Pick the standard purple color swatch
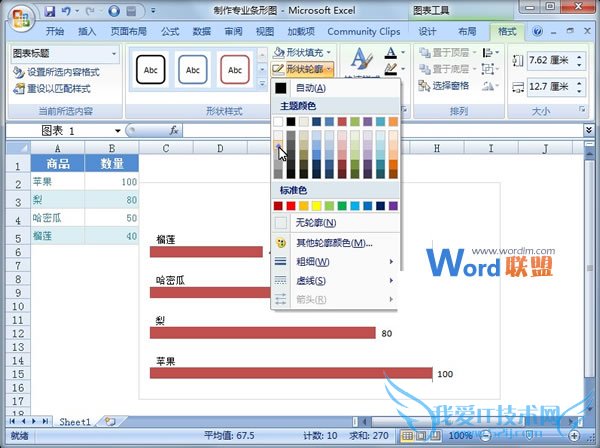Screen dimensions: 600x448 [393, 206]
